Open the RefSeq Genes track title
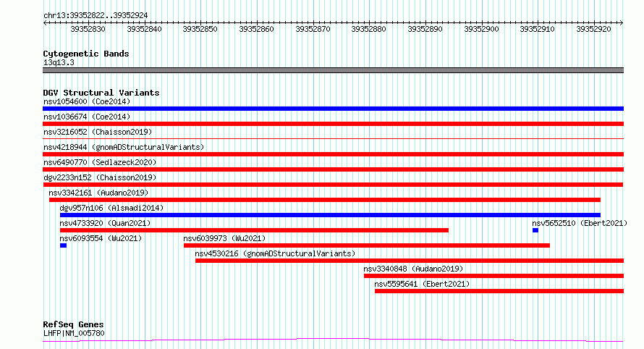644x349 pixels. pos(73,325)
